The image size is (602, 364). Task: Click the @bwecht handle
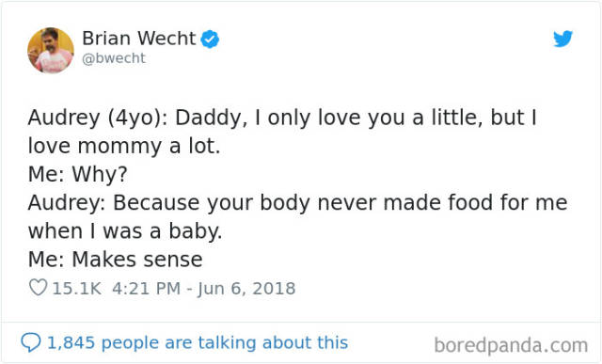(x=114, y=58)
